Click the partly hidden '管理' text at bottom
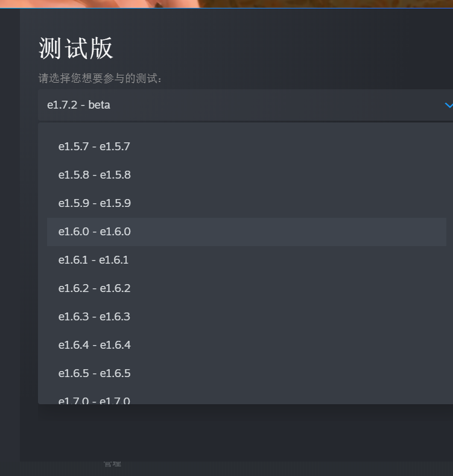 click(x=112, y=464)
